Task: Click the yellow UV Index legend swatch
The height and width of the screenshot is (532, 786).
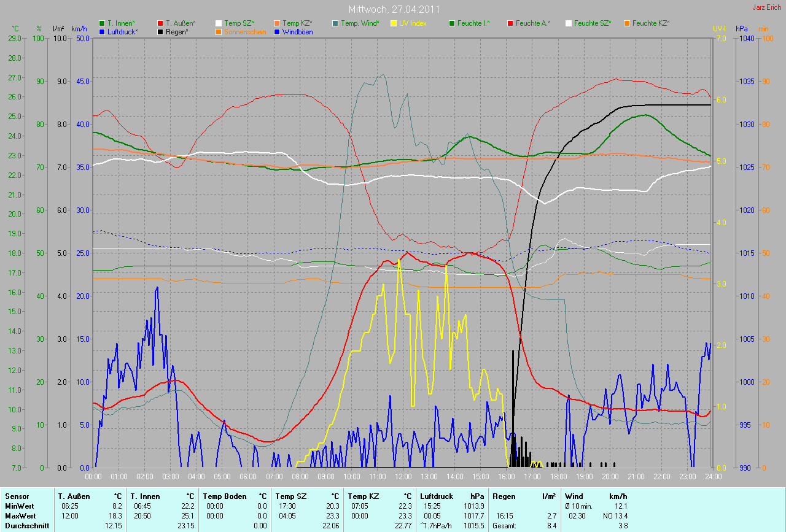Action: pyautogui.click(x=394, y=23)
